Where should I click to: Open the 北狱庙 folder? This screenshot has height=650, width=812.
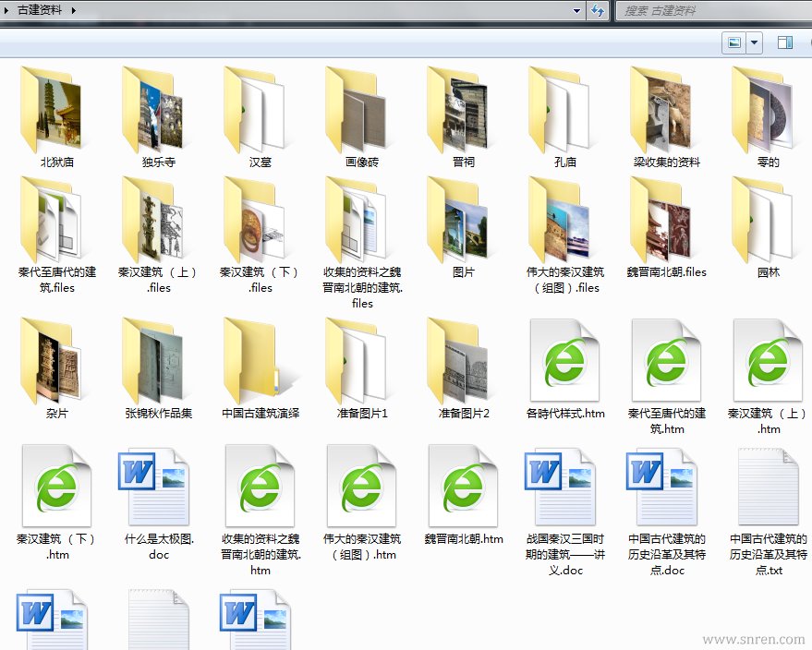(51, 109)
